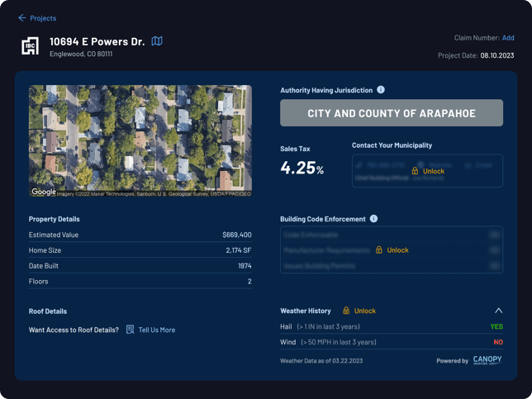Viewport: 532px width, 399px height.
Task: Click the Hail YES indicator
Action: tap(496, 327)
